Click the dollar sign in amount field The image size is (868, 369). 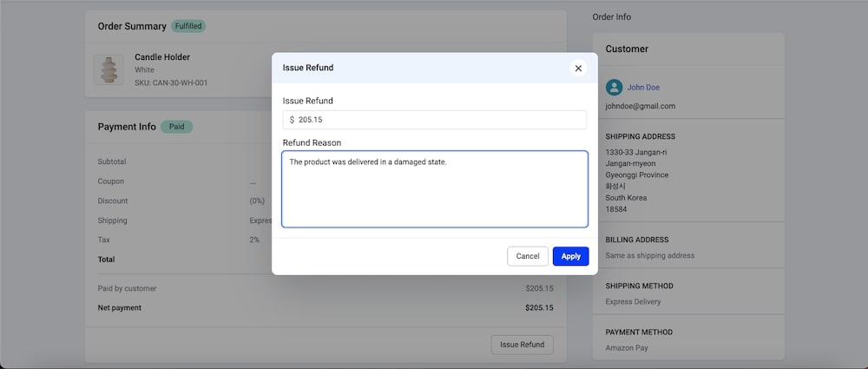[x=292, y=120]
